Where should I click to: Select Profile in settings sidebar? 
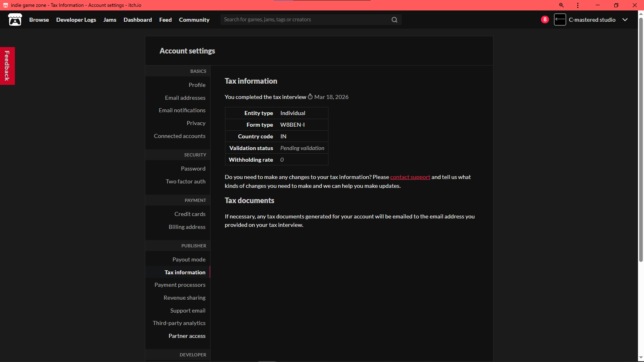coord(197,85)
